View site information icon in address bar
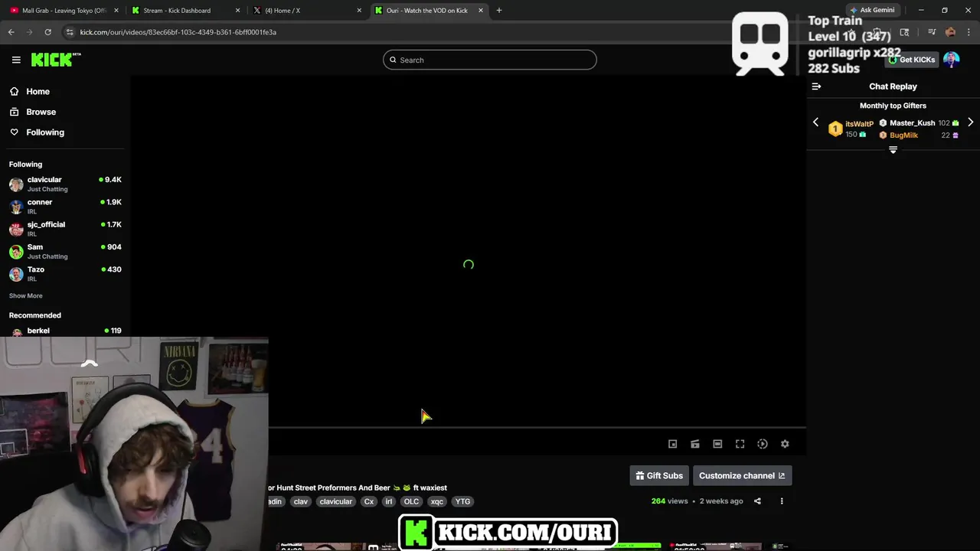Image resolution: width=980 pixels, height=551 pixels. point(70,32)
